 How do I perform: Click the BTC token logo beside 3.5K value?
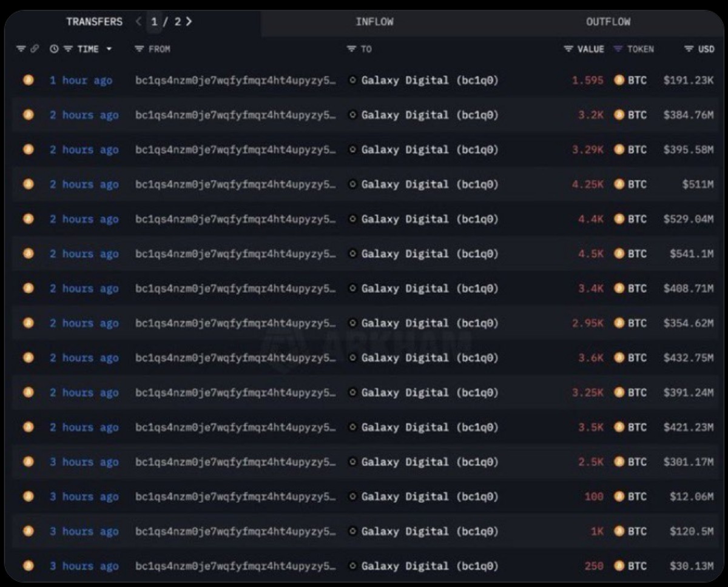(x=619, y=427)
